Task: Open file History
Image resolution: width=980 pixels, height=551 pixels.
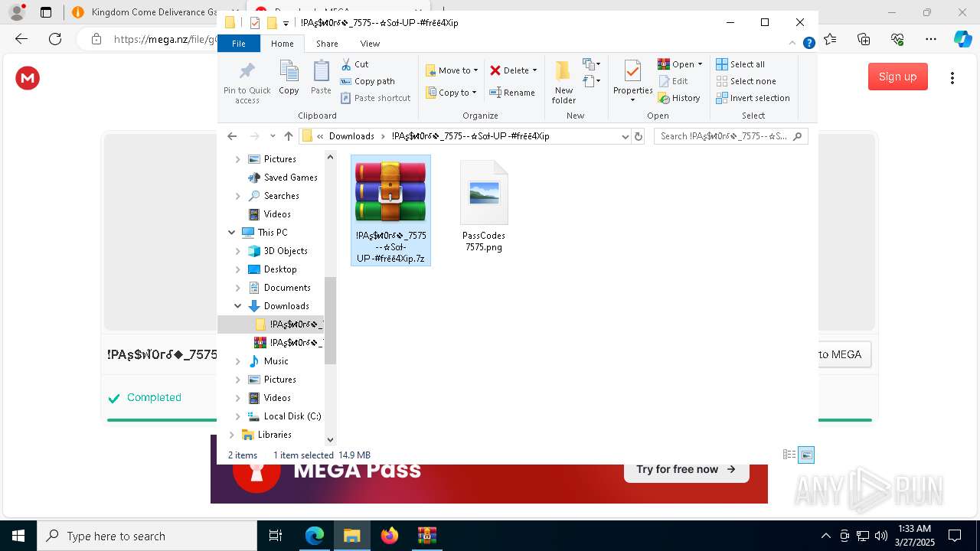Action: coord(679,98)
